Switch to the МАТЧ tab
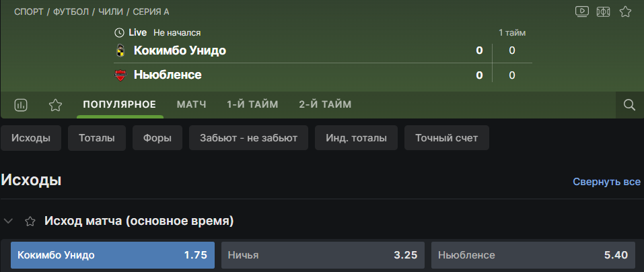 pyautogui.click(x=191, y=104)
